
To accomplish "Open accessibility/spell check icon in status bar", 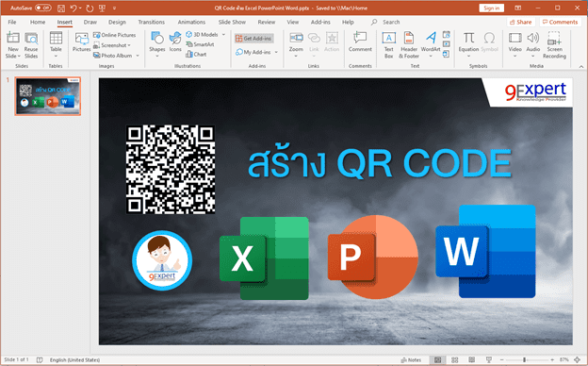I will 40,359.
